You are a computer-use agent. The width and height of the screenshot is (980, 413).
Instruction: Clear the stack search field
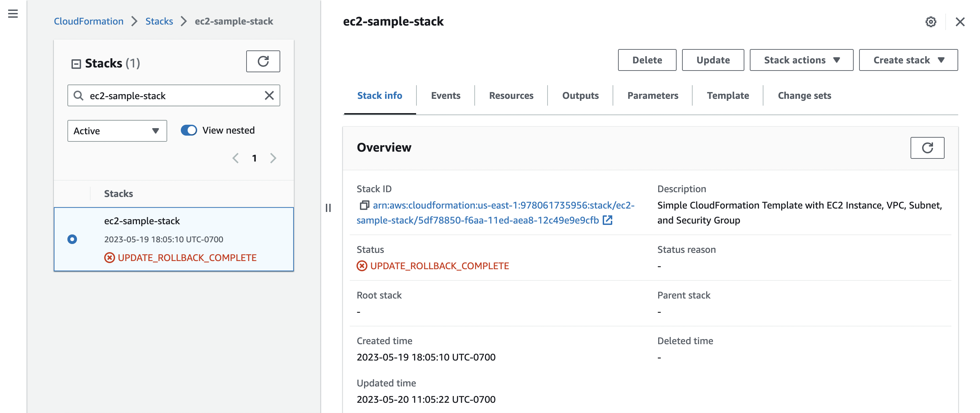click(x=269, y=95)
